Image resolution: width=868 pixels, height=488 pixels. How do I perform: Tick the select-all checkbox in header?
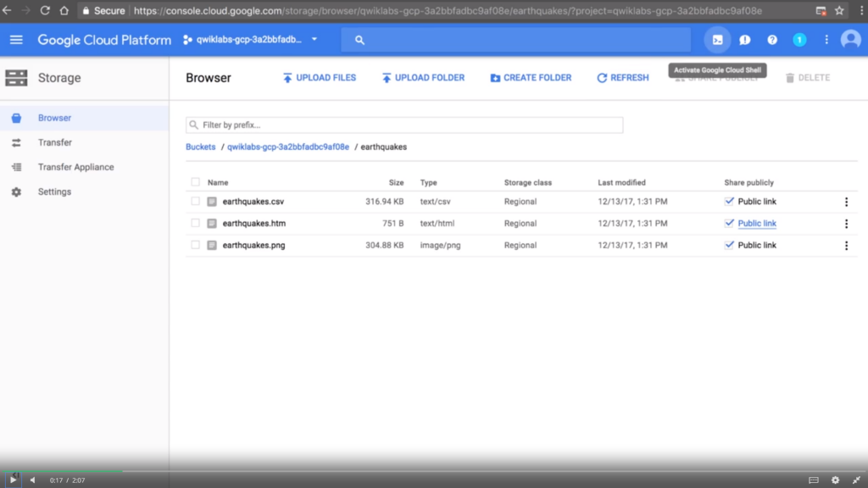[196, 182]
